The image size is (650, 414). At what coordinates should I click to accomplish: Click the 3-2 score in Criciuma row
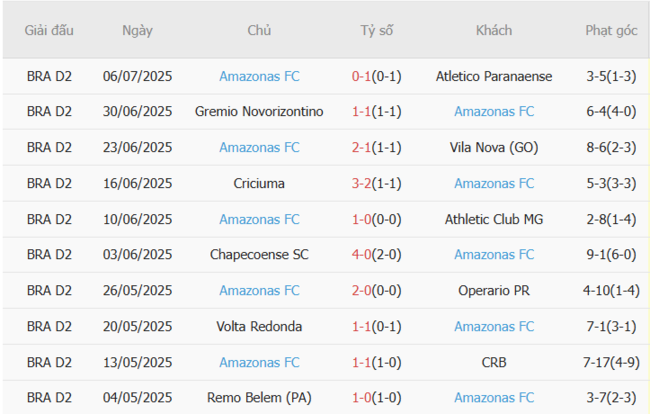pyautogui.click(x=361, y=184)
